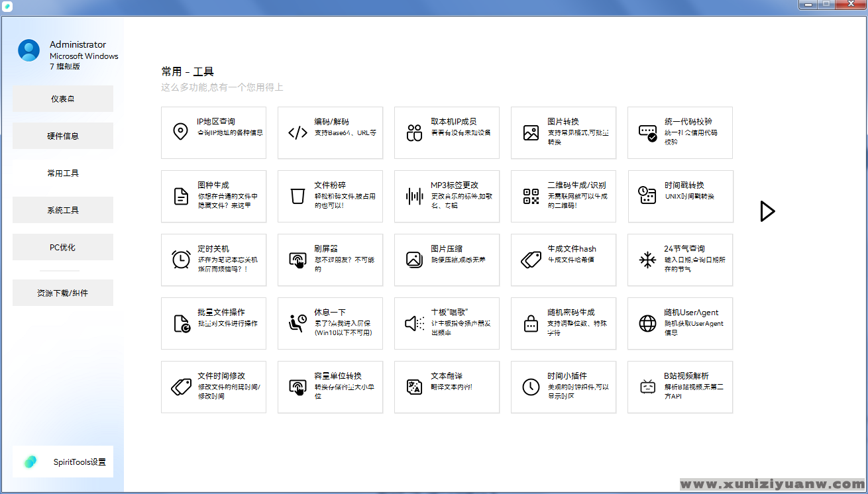
Task: Click the Administrator user avatar
Action: click(29, 50)
